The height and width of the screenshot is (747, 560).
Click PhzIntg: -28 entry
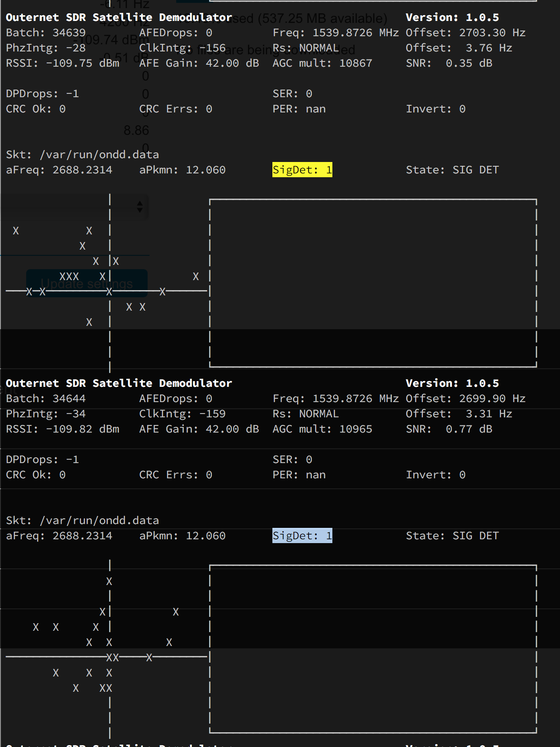pos(46,48)
